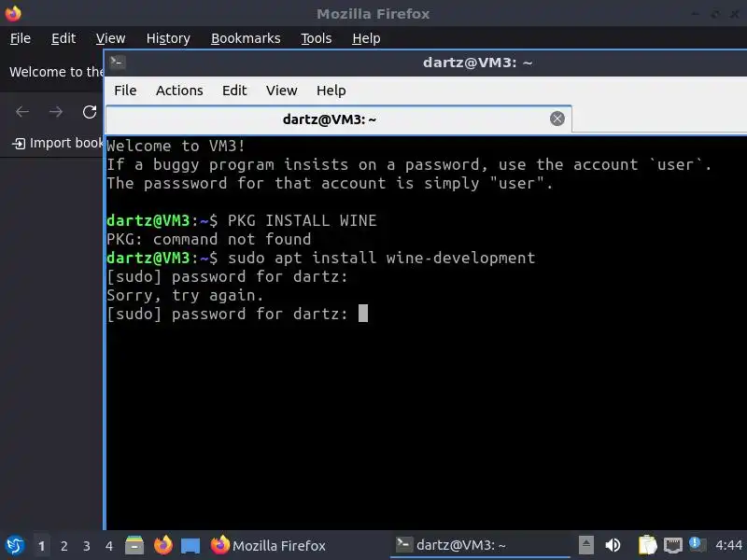Open the Firefox Edit menu
747x560 pixels.
point(63,38)
